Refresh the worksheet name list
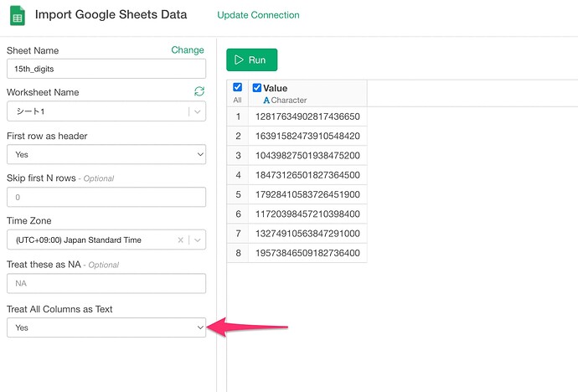578x392 pixels. [199, 91]
